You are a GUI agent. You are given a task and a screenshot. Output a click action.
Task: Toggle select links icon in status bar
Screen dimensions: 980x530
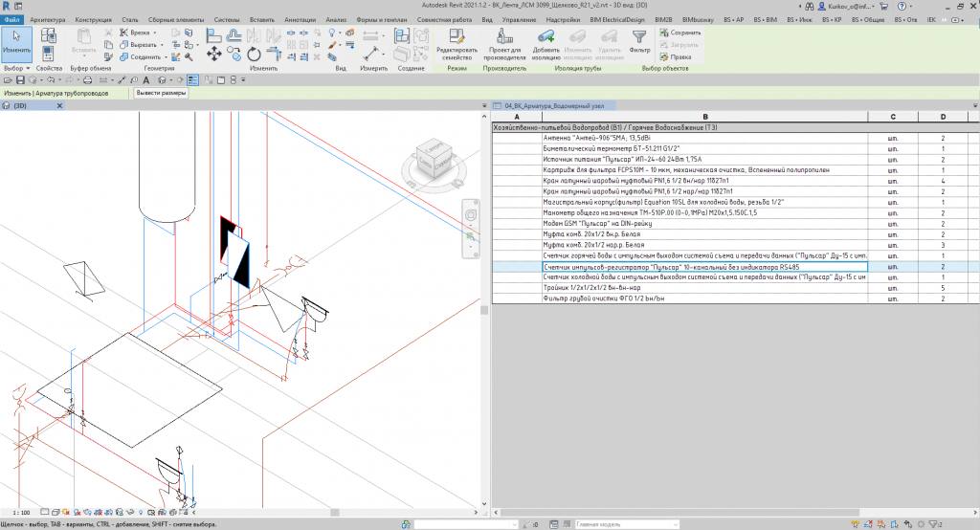(855, 524)
